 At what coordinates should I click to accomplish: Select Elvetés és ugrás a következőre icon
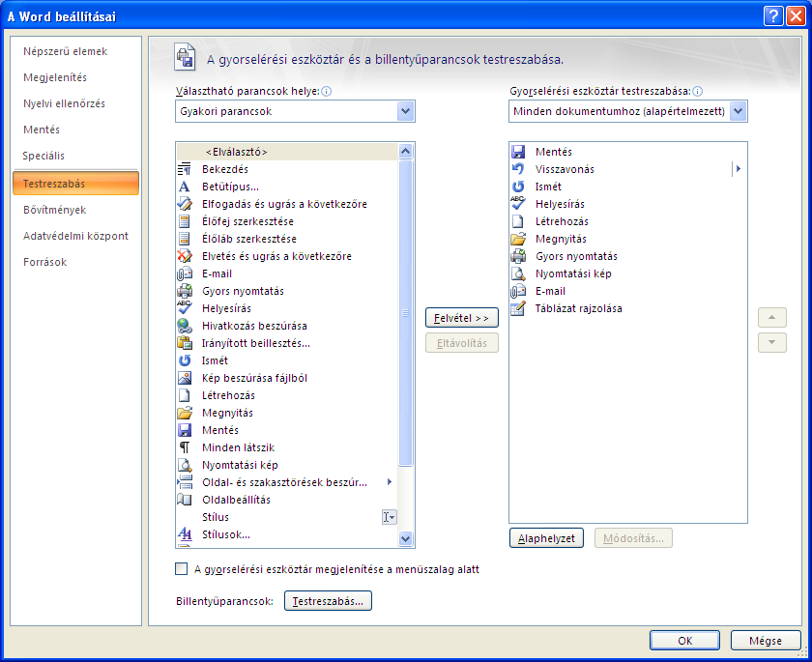185,256
